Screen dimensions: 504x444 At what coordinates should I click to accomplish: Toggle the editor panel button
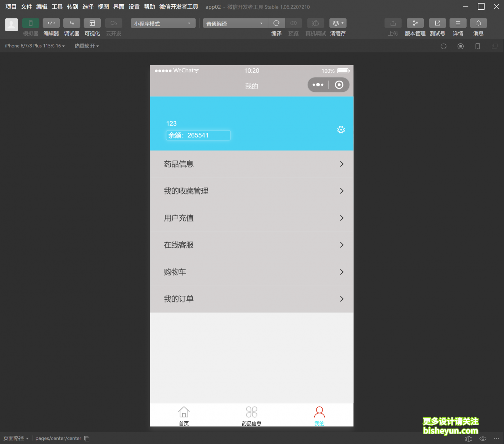click(51, 23)
